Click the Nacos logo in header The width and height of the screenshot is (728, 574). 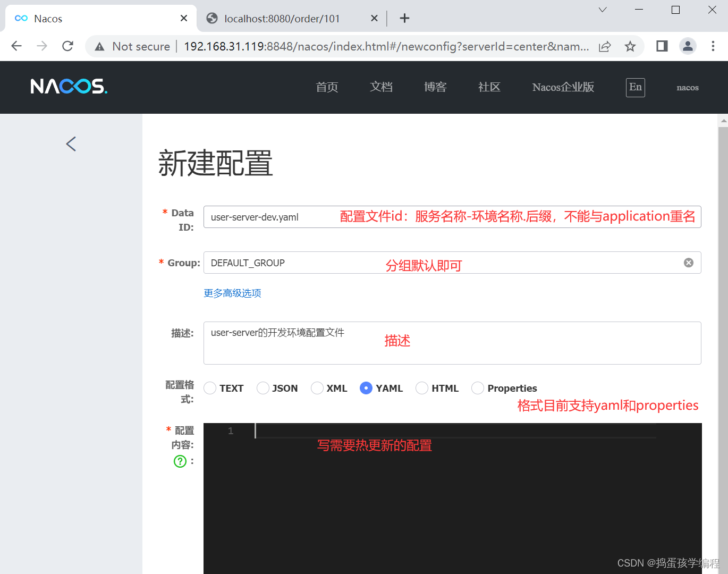pos(69,87)
